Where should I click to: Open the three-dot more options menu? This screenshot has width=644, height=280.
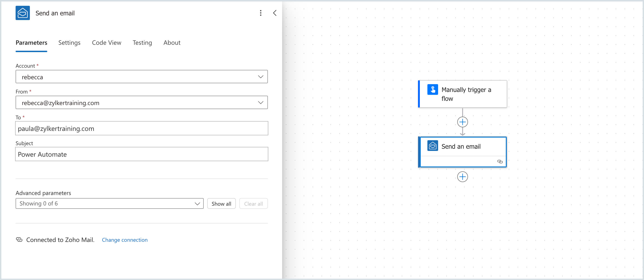pyautogui.click(x=260, y=13)
